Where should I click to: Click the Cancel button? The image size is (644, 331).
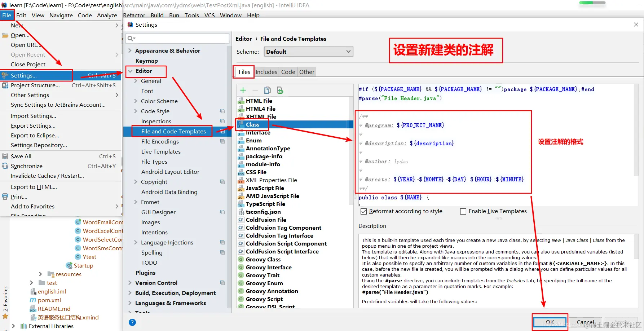[586, 322]
